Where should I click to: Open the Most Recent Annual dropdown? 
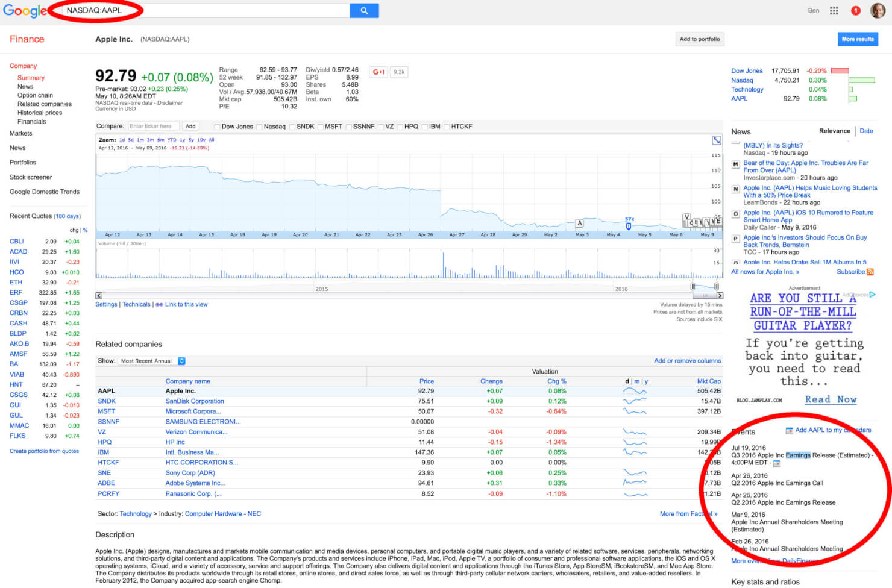coord(152,361)
